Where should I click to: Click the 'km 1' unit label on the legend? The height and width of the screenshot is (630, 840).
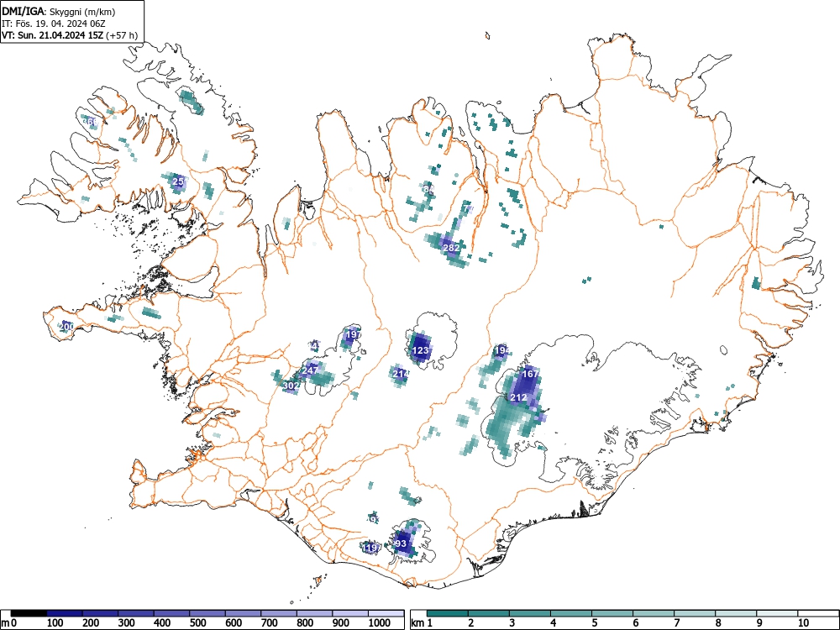click(422, 623)
